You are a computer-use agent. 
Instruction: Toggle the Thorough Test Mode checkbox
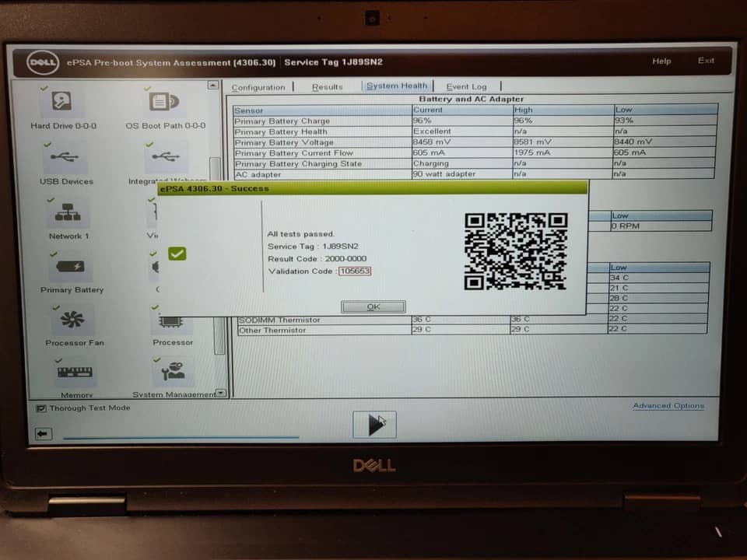tap(41, 408)
